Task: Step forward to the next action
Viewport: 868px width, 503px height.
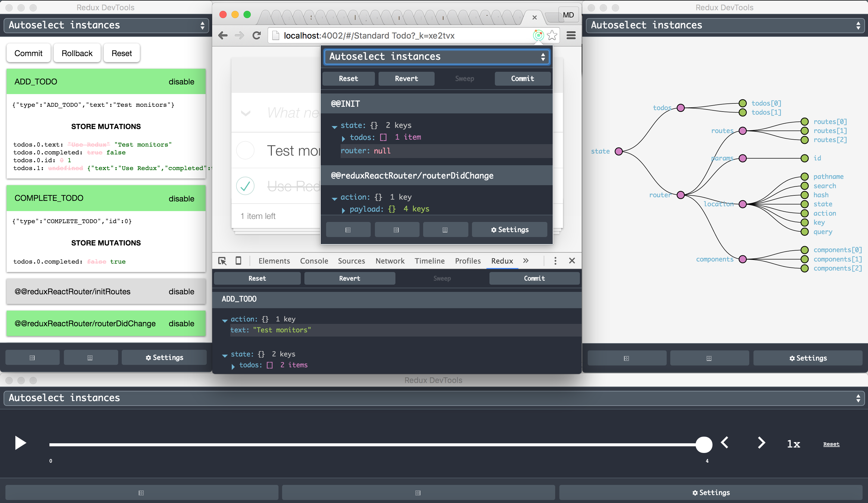Action: [x=762, y=443]
